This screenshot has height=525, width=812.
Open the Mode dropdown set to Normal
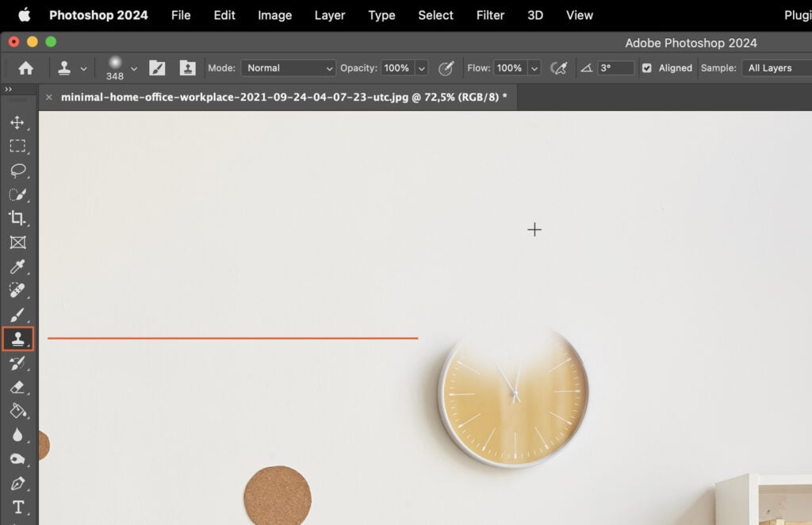pos(288,67)
